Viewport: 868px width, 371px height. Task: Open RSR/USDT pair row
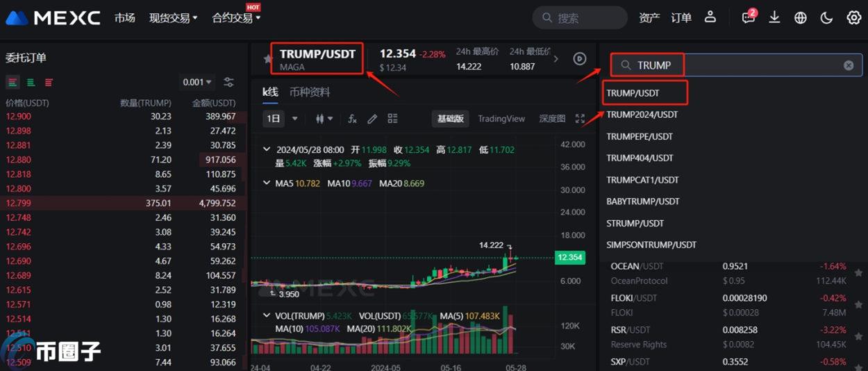(733, 337)
